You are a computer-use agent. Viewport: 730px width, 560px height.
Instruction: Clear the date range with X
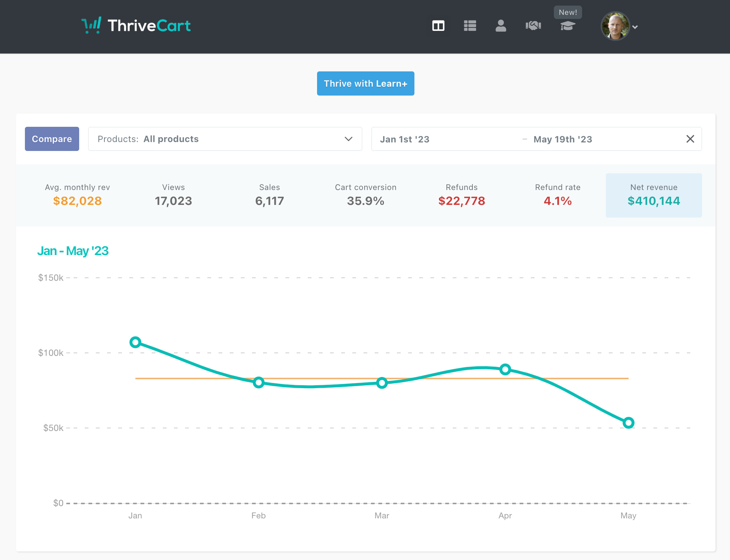coord(690,139)
